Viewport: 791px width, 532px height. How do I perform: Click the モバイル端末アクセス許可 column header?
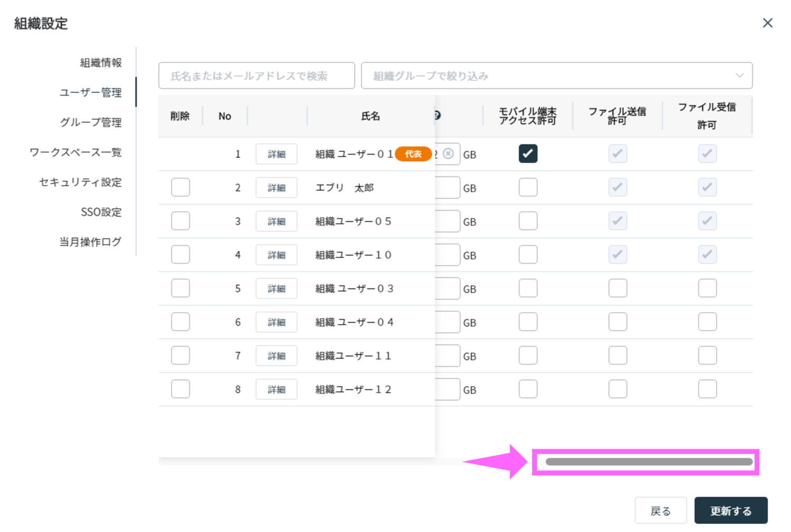click(x=527, y=116)
